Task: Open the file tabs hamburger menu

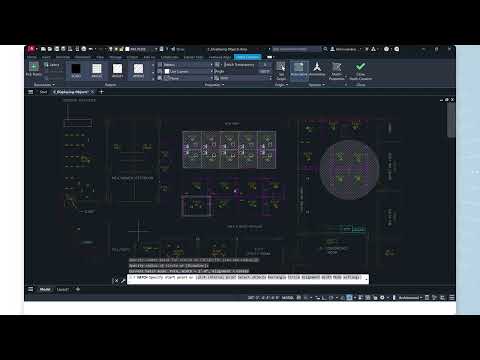Action: (x=31, y=92)
